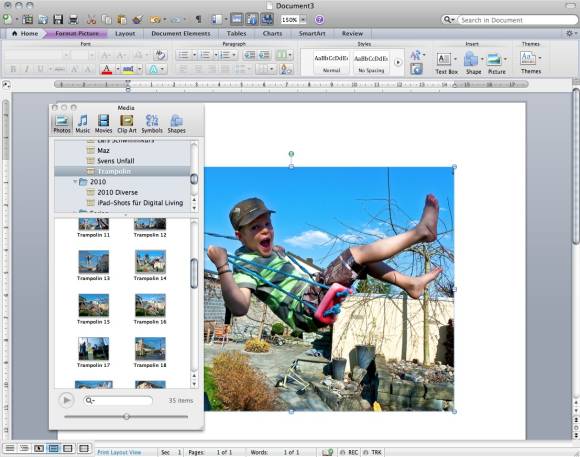Click the Shape insert button
The height and width of the screenshot is (457, 580).
[x=473, y=63]
